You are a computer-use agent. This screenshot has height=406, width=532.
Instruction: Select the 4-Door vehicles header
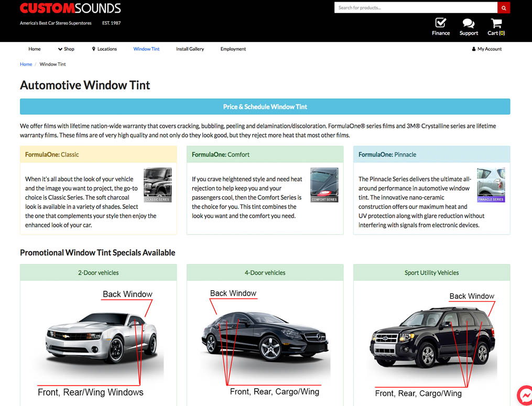[x=265, y=272]
